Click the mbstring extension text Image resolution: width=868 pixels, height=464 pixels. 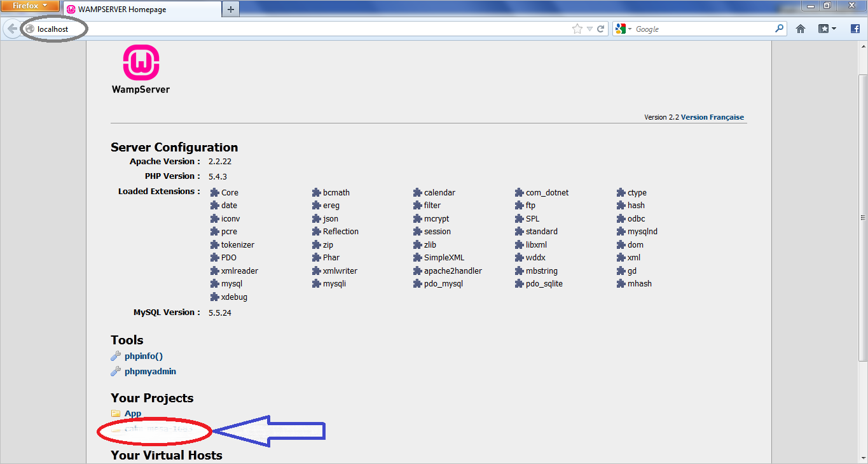(x=542, y=271)
